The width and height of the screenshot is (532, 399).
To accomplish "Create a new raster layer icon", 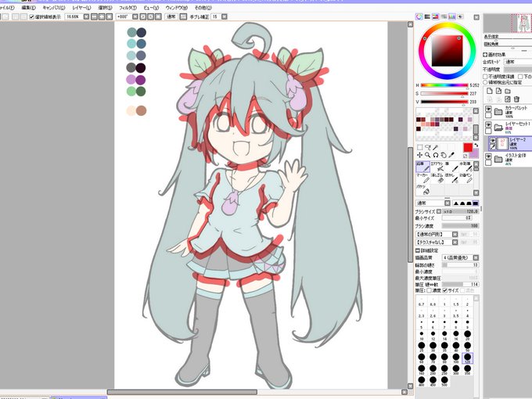I will (490, 91).
